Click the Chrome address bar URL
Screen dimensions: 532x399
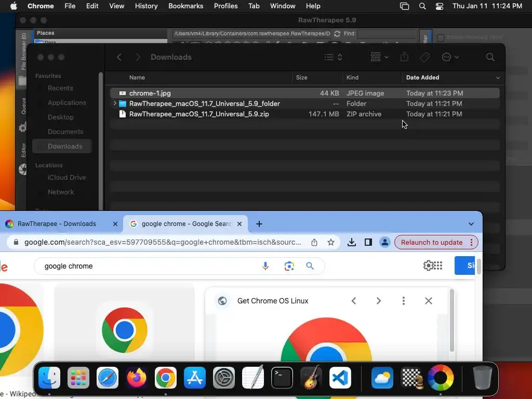tap(162, 242)
